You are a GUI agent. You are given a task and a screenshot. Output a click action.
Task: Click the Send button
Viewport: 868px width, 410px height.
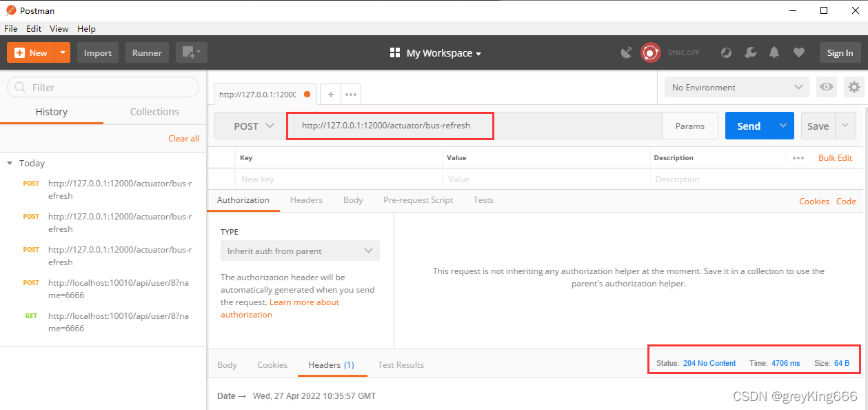(749, 126)
